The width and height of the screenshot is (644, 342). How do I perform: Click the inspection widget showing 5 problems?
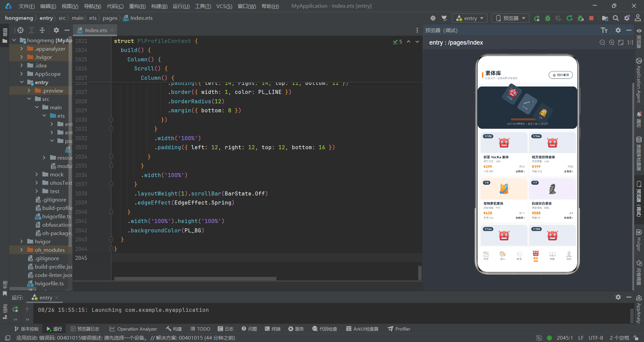(397, 42)
